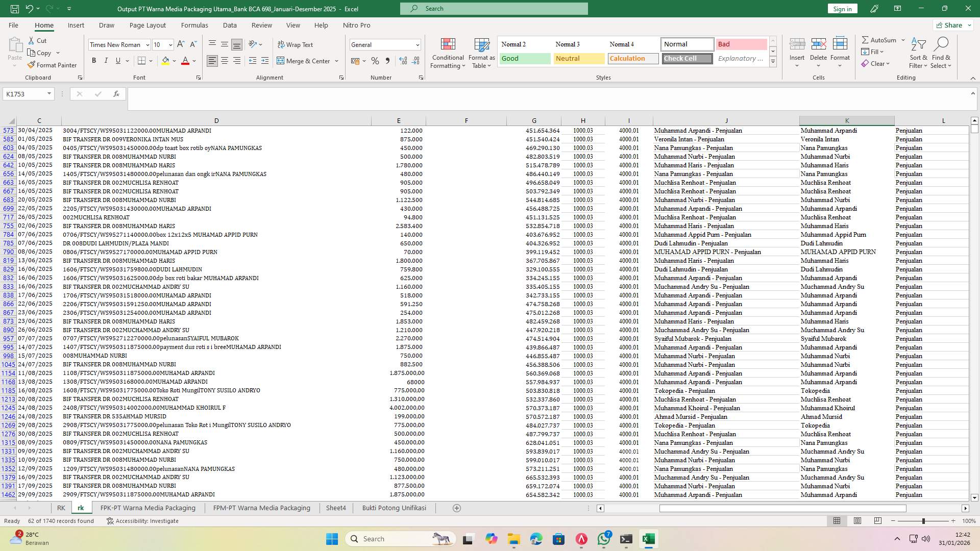Image resolution: width=980 pixels, height=551 pixels.
Task: Open Sort & Filter options
Action: 918,53
